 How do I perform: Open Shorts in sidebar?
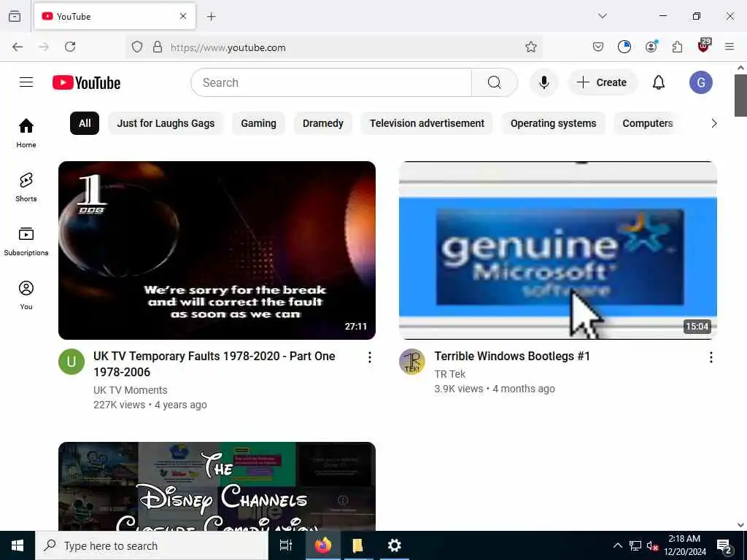point(26,187)
